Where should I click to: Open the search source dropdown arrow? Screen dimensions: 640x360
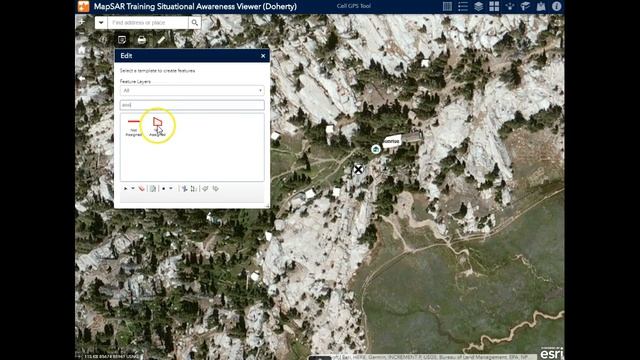tap(101, 23)
